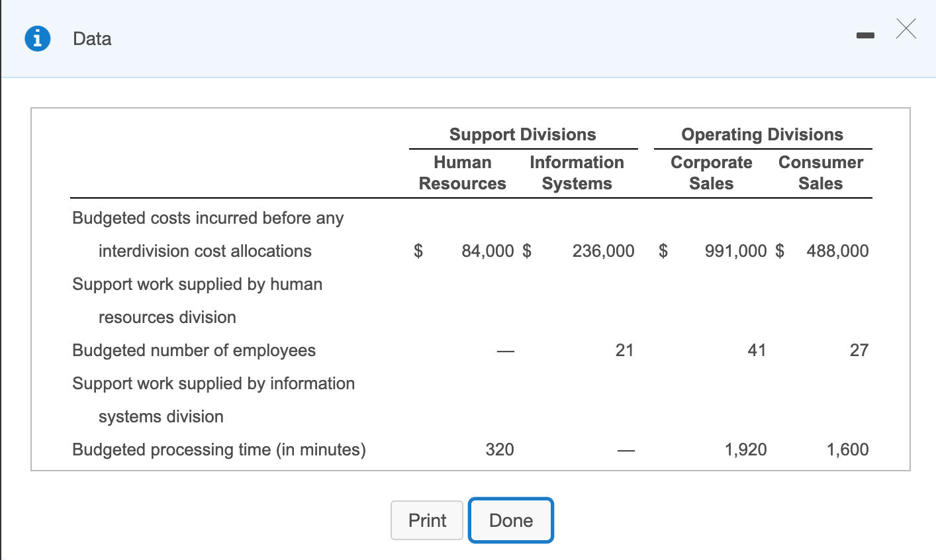Select the Support Divisions header

(523, 134)
